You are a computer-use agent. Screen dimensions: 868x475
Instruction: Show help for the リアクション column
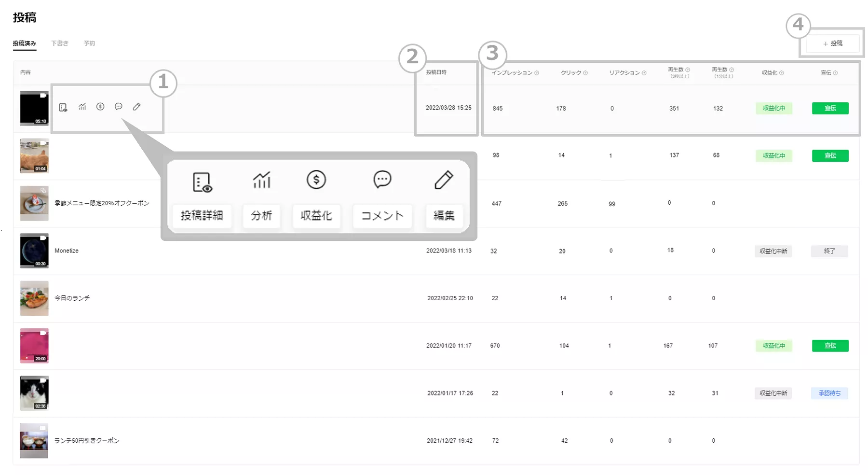tap(644, 73)
